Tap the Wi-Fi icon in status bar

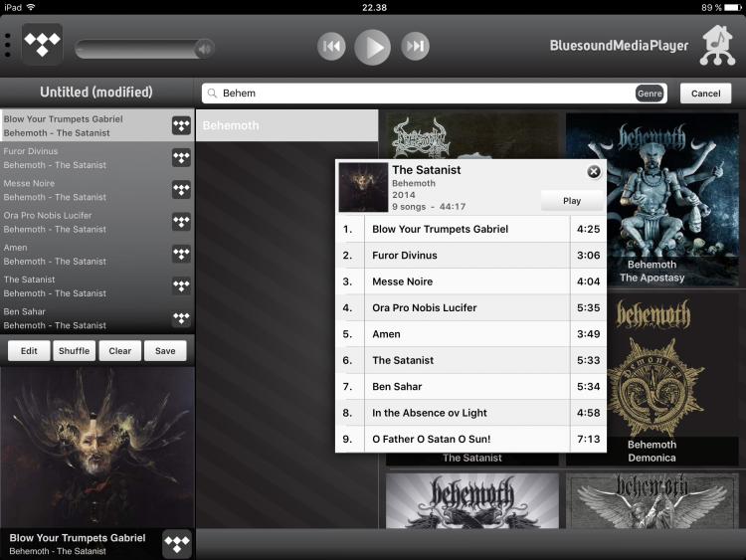point(32,7)
